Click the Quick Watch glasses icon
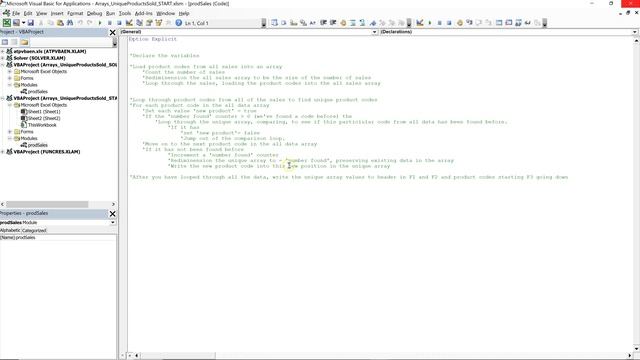640x360 pixels. tap(528, 23)
